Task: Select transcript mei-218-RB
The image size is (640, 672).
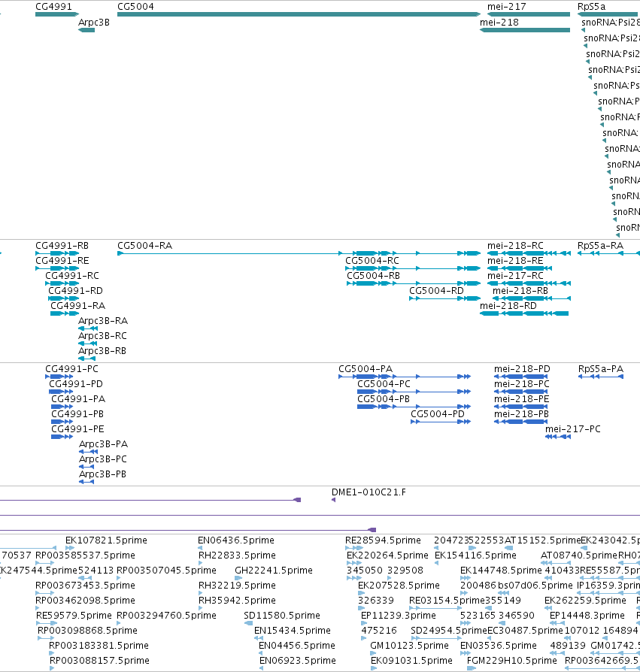Action: [x=520, y=291]
